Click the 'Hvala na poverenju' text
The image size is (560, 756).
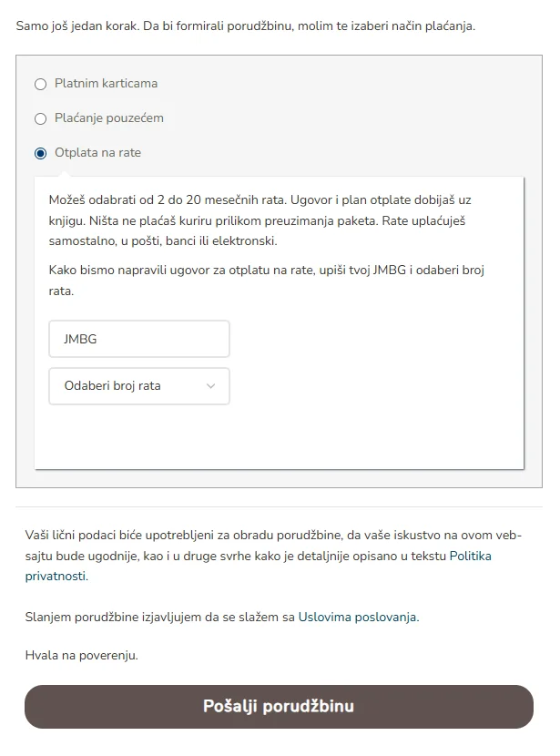tap(81, 655)
